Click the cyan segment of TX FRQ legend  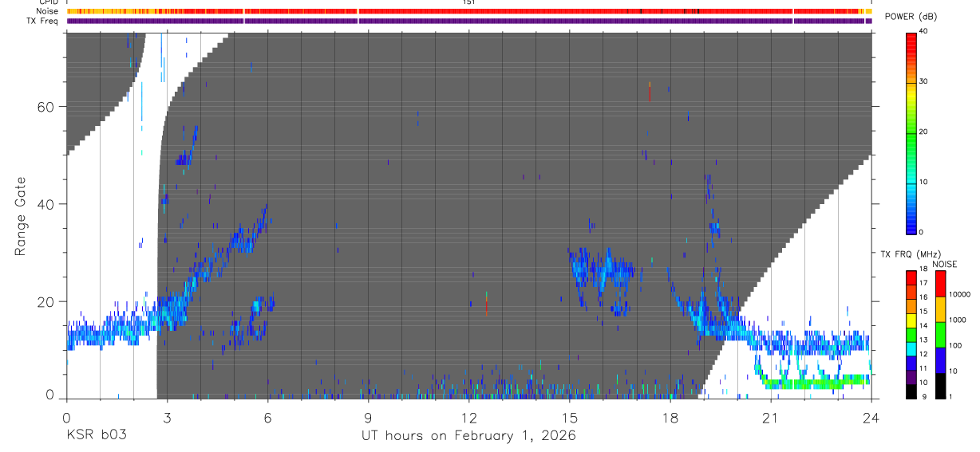coord(911,348)
